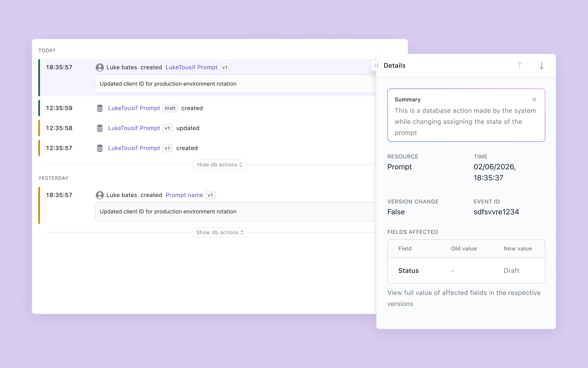The height and width of the screenshot is (368, 588).
Task: Click the YESTERDAY section heading
Action: 53,178
